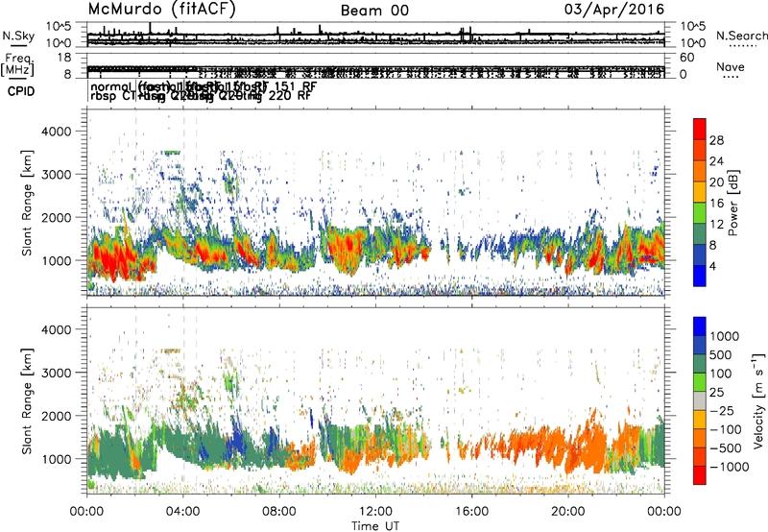The image size is (768, 532).
Task: Select the 500 label on Velocity colorbar
Action: point(721,355)
